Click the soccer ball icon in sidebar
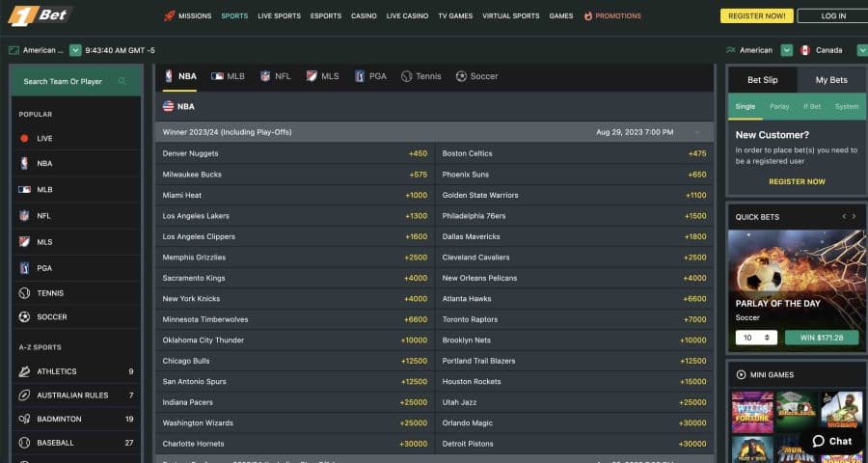This screenshot has width=868, height=463. 24,316
